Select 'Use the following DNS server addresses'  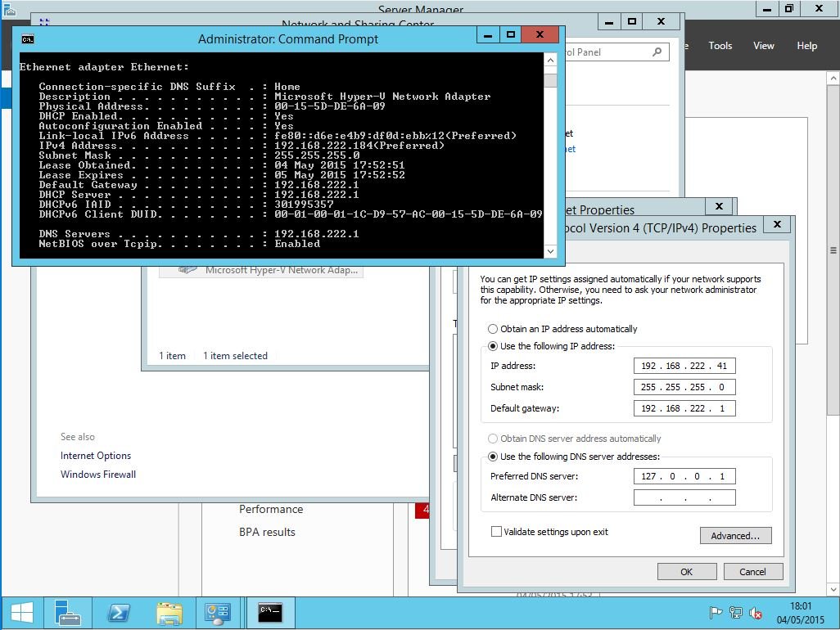tap(493, 457)
